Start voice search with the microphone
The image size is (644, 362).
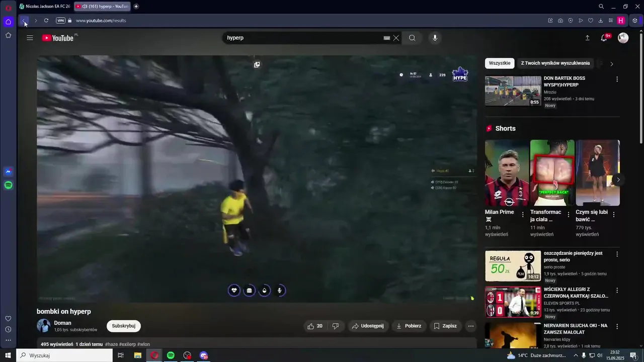pos(435,38)
